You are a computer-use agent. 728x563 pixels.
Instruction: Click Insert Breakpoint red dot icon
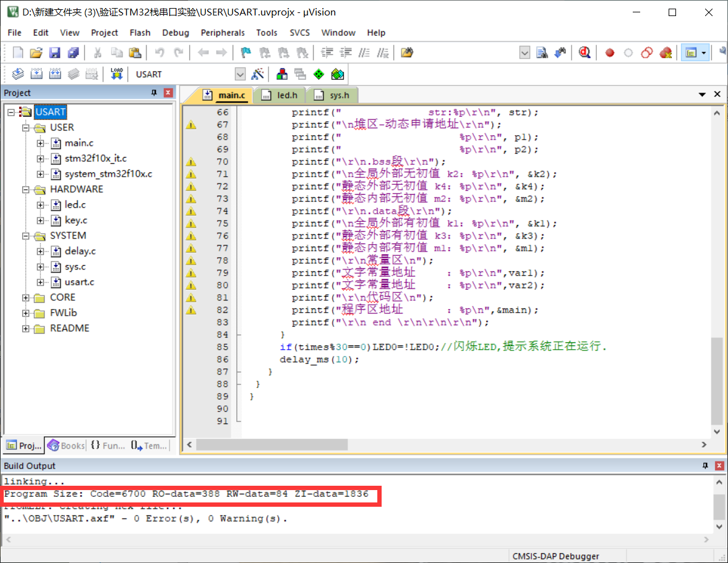pos(610,53)
